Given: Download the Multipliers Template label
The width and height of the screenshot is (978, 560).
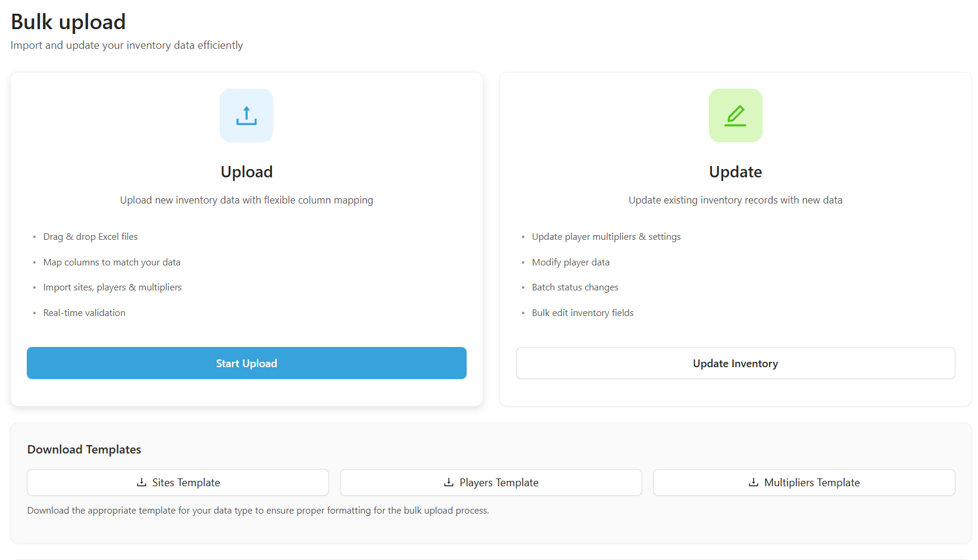Looking at the screenshot, I should coord(812,483).
